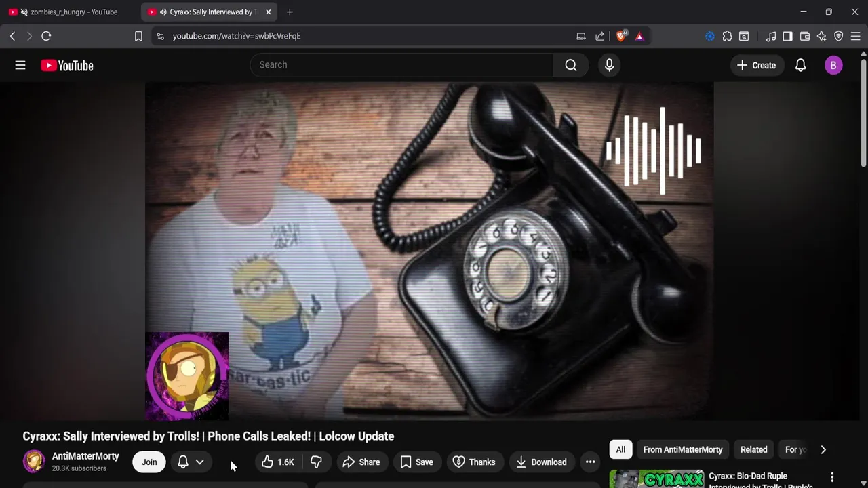View site information in address bar
Screen dimensions: 868x488
[x=160, y=36]
